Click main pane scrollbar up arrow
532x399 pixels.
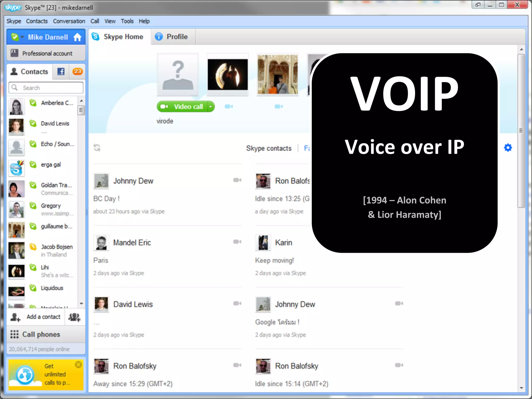[521, 49]
